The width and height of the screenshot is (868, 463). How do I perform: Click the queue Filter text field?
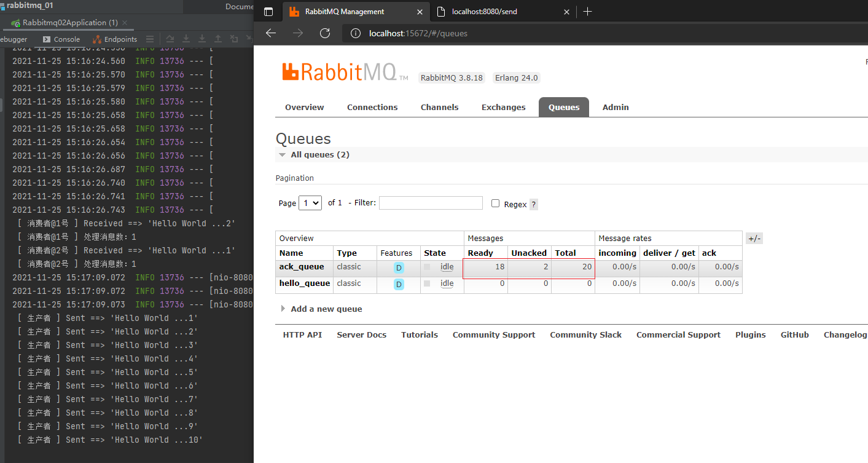point(431,203)
